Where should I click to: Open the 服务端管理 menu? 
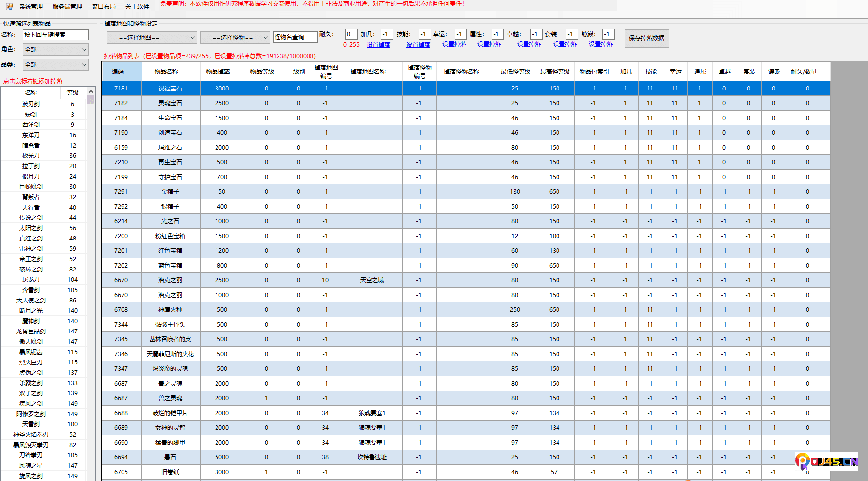[67, 7]
